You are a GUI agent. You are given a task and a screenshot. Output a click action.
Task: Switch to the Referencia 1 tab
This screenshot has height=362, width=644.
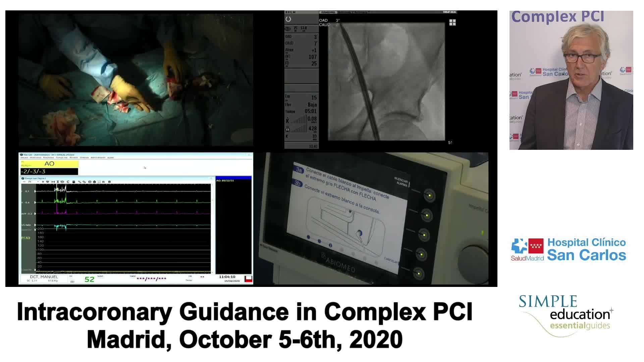click(345, 12)
